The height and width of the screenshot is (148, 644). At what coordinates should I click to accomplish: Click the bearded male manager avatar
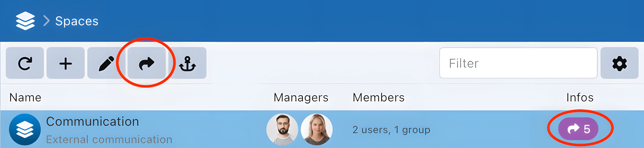282,129
